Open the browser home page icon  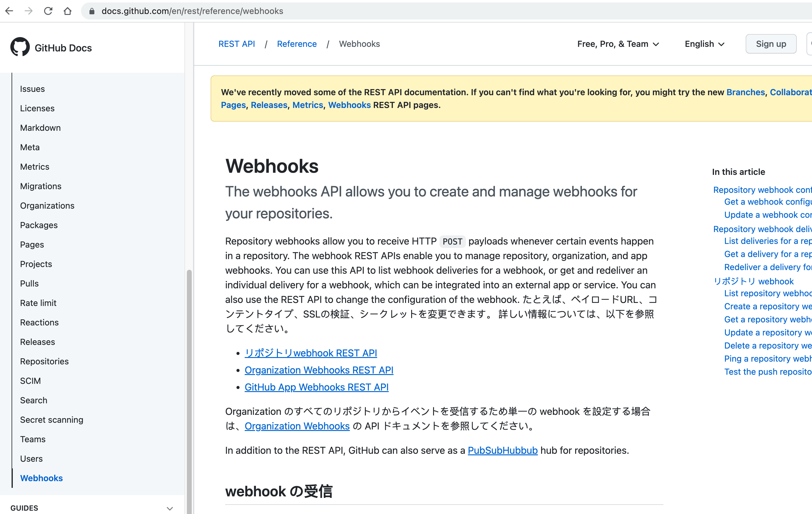68,11
